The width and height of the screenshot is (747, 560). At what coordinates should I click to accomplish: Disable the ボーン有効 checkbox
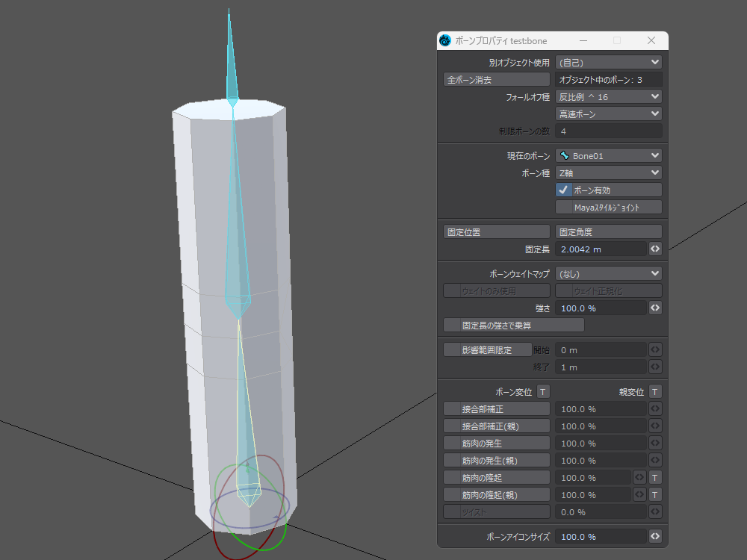coord(564,190)
